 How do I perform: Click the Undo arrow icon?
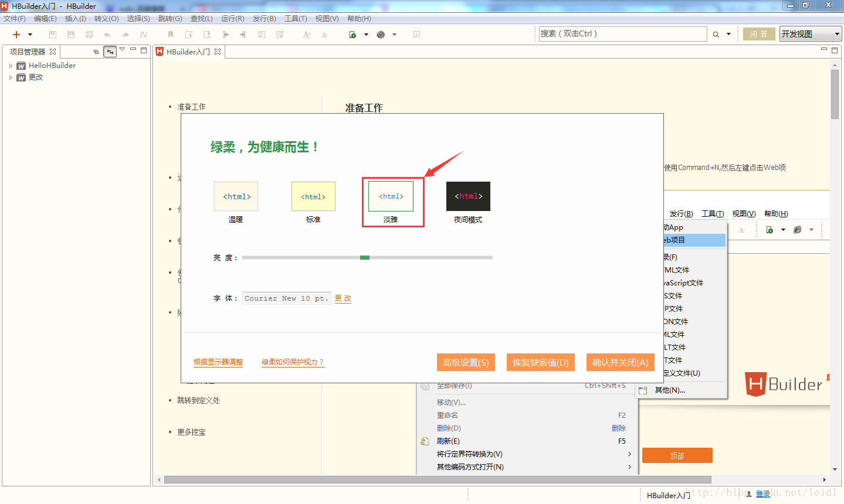pyautogui.click(x=107, y=35)
